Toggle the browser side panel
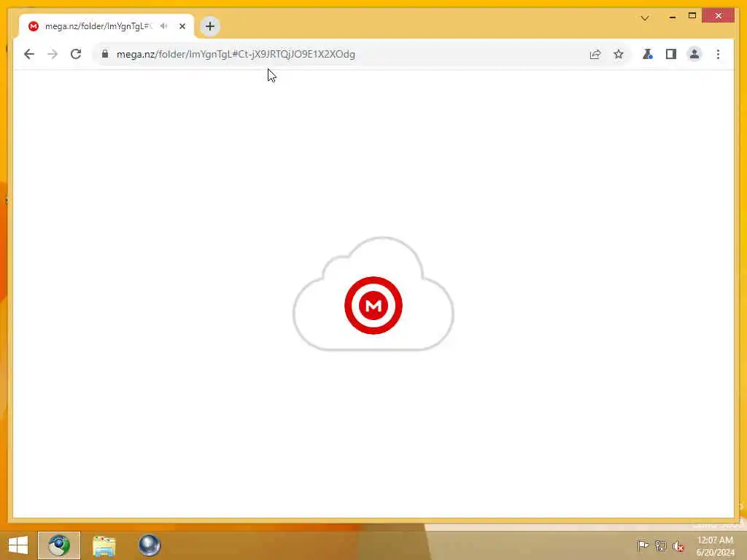747x560 pixels. [x=671, y=54]
